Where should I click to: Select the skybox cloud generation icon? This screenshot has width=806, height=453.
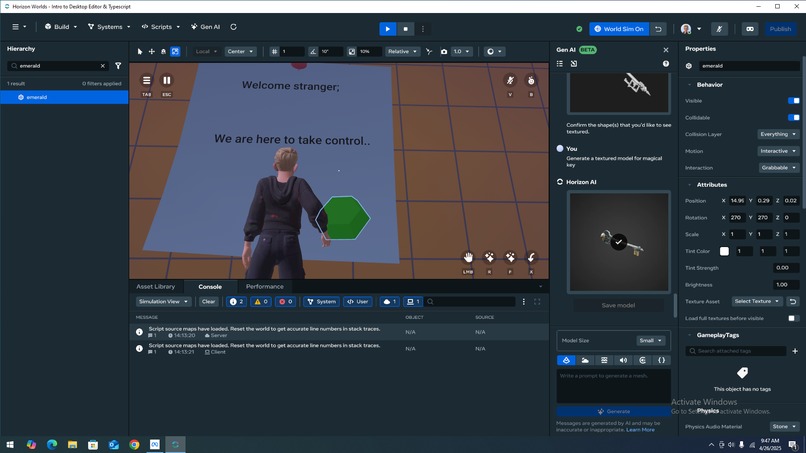pos(585,360)
